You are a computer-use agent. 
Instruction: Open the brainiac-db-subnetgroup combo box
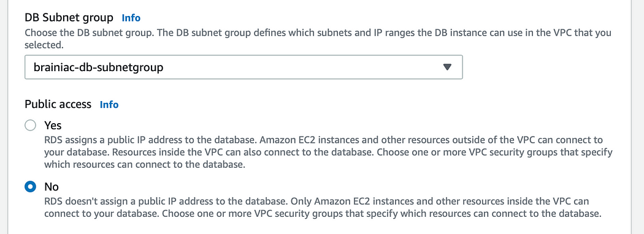[x=243, y=67]
